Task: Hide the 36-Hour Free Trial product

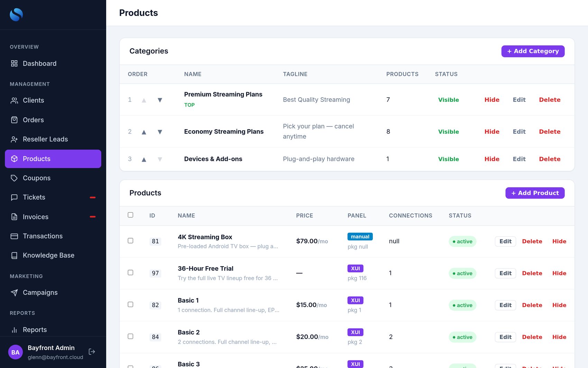Action: click(x=559, y=273)
